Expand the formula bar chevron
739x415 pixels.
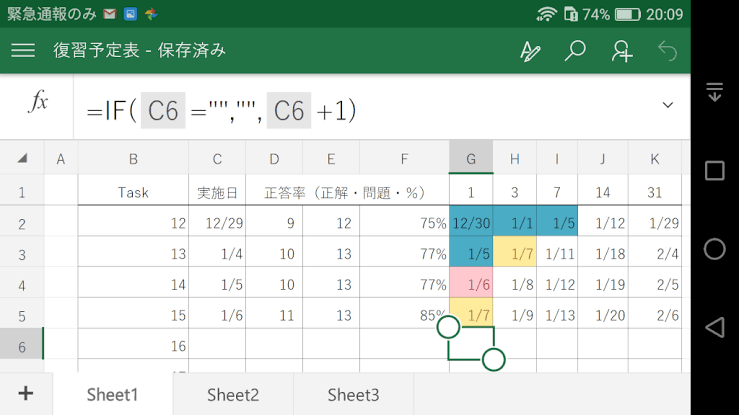tap(667, 105)
